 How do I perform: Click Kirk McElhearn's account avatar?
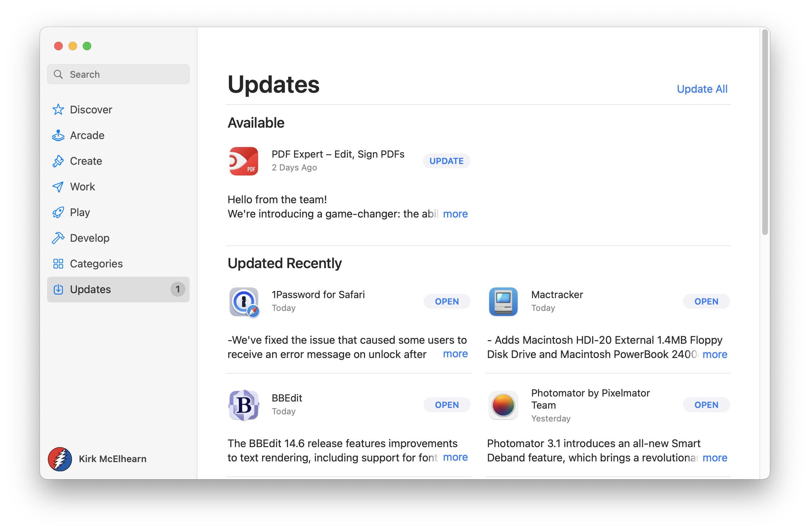pos(60,459)
